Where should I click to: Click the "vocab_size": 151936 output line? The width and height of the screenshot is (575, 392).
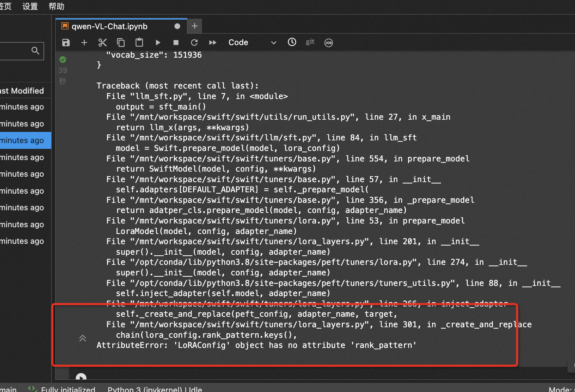154,55
